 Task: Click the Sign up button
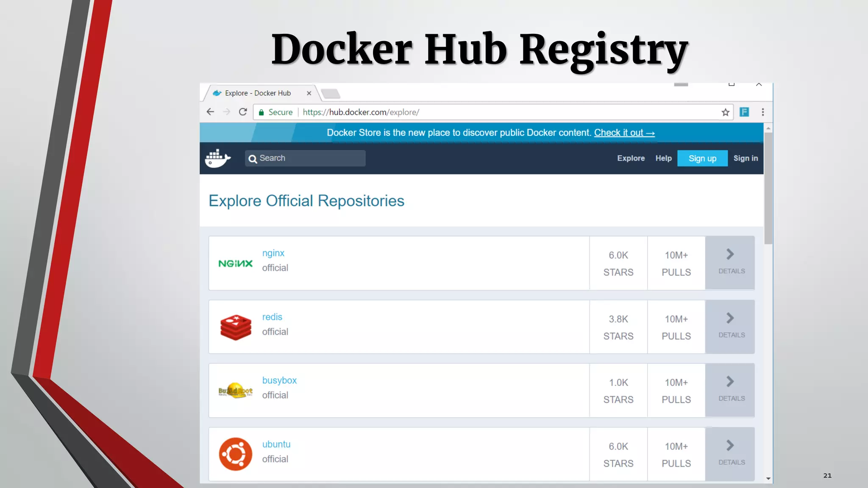[x=702, y=158]
